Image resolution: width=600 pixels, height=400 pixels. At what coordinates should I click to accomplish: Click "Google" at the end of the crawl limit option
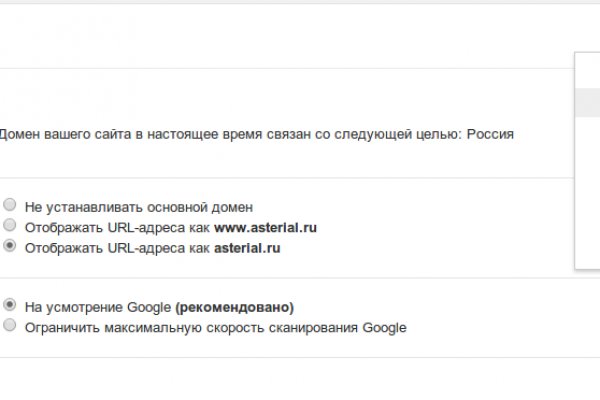coord(385,327)
